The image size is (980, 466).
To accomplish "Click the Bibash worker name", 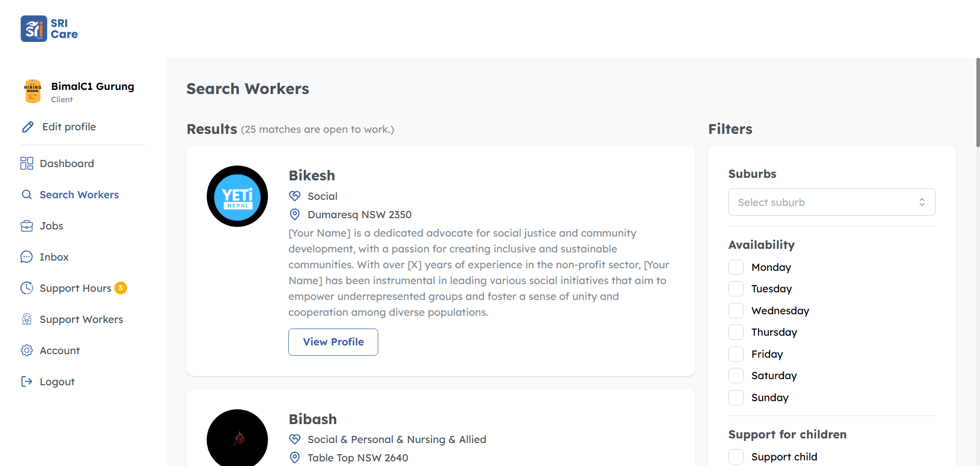I will [x=313, y=419].
